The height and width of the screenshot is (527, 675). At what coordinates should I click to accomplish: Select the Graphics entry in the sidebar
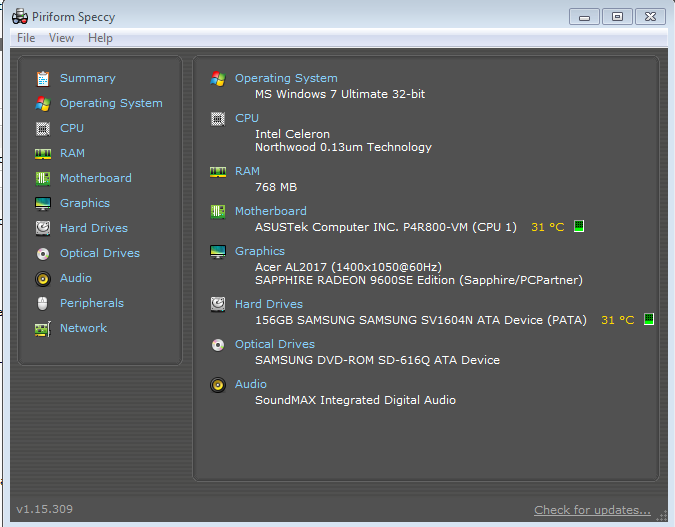click(x=85, y=203)
